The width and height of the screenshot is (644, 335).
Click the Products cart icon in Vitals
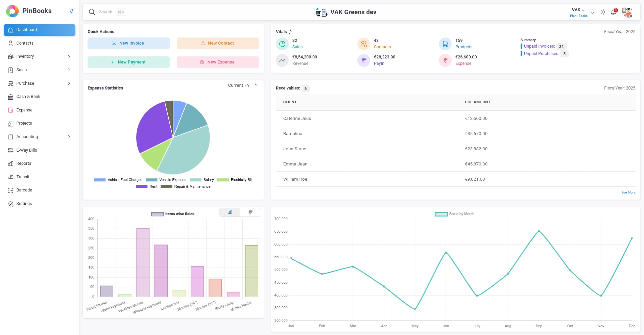point(445,44)
